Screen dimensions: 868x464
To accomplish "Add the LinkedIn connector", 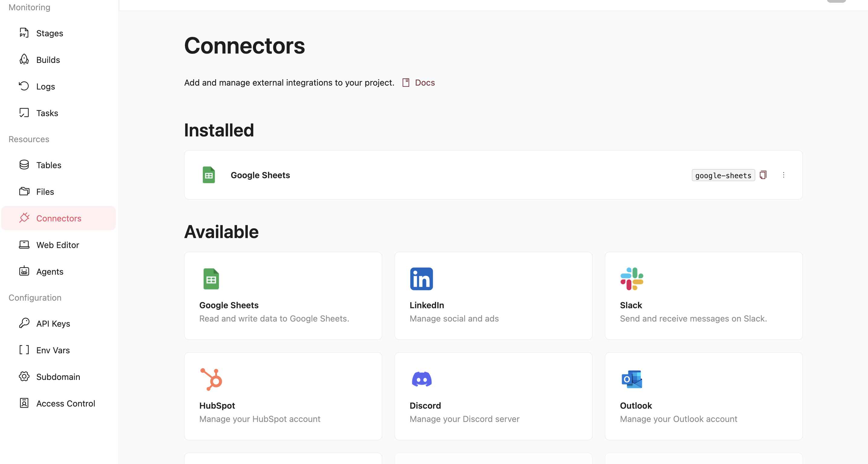I will [x=493, y=296].
